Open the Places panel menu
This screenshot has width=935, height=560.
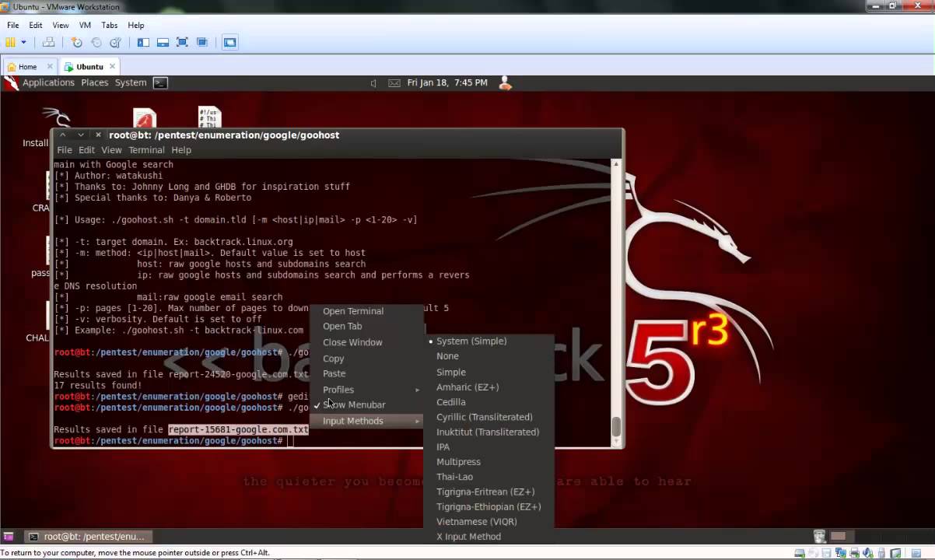pos(95,82)
